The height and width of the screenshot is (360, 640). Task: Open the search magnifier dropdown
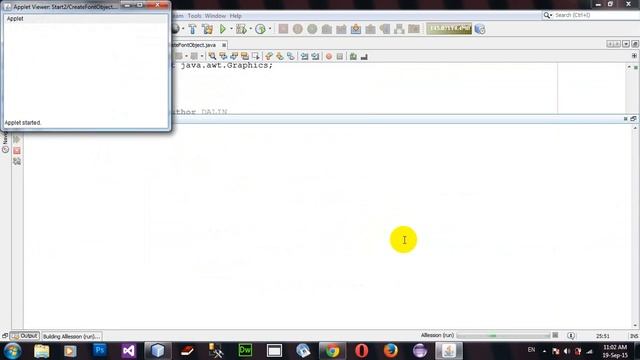tap(547, 15)
